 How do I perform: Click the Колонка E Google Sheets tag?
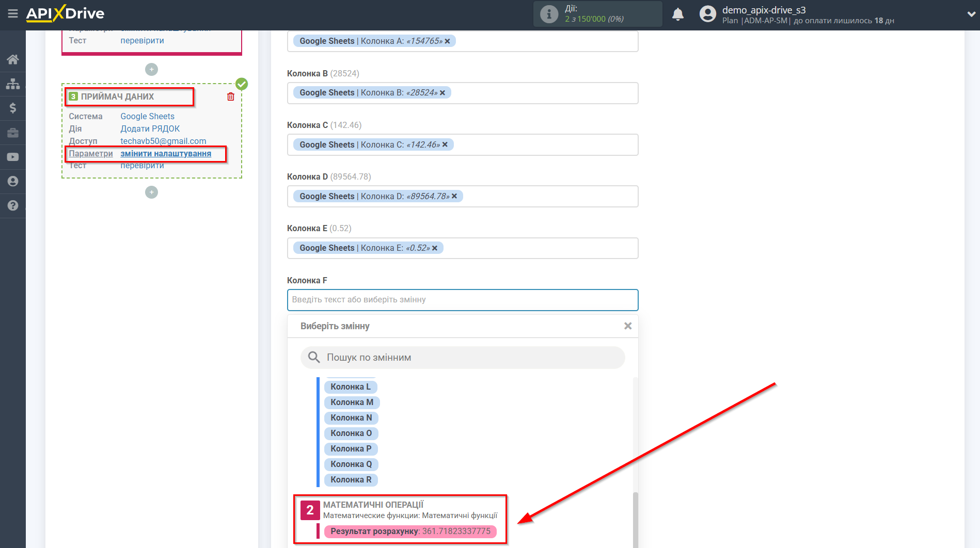368,248
